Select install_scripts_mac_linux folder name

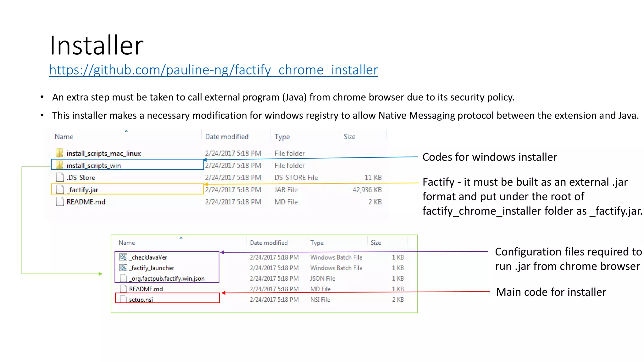[104, 153]
